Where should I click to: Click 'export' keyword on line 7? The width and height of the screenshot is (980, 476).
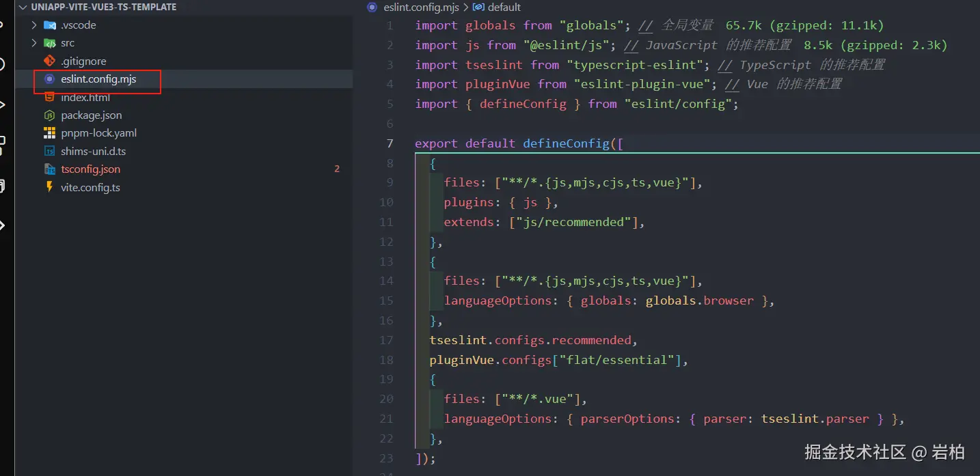tap(437, 143)
